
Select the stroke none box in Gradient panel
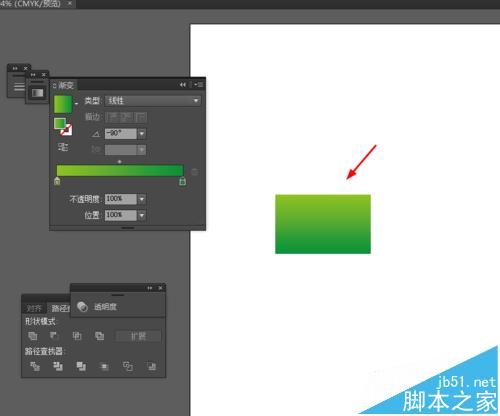(x=66, y=130)
